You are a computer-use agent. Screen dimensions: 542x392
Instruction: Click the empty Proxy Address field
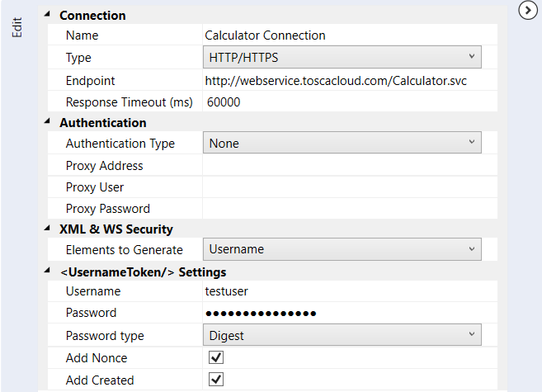point(346,166)
